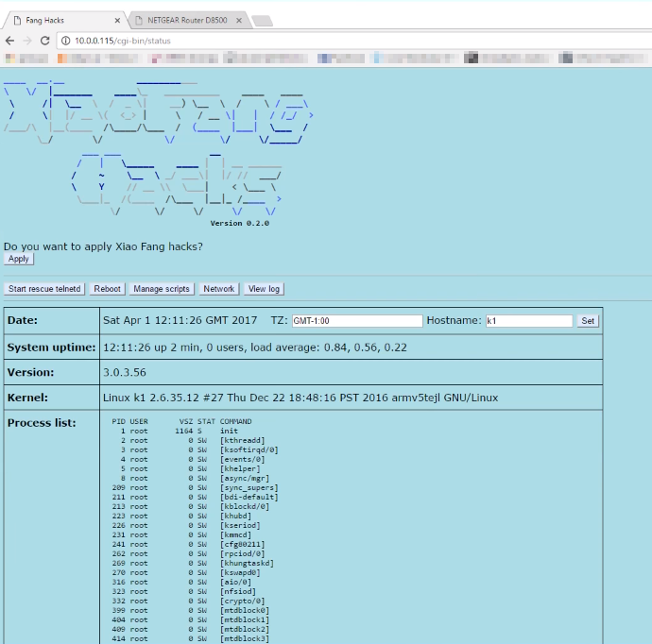The width and height of the screenshot is (652, 644).
Task: Open Manage scripts page
Action: (162, 289)
